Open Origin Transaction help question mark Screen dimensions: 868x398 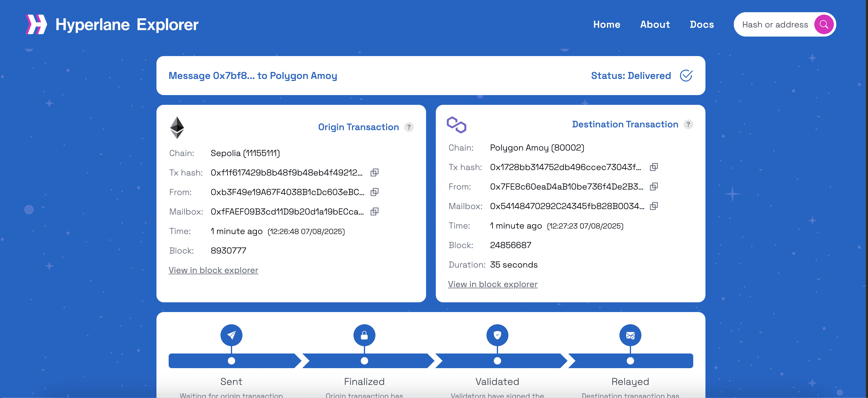click(x=409, y=127)
